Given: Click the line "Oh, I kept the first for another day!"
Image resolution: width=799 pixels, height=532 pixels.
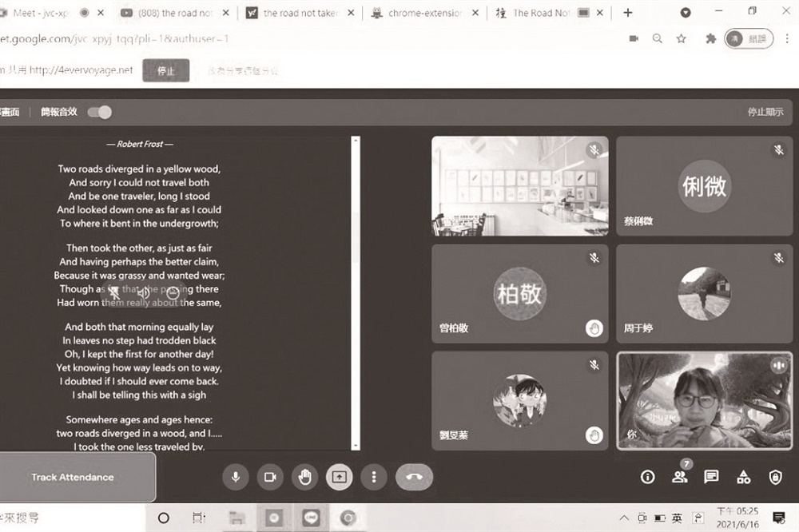Looking at the screenshot, I should 139,354.
